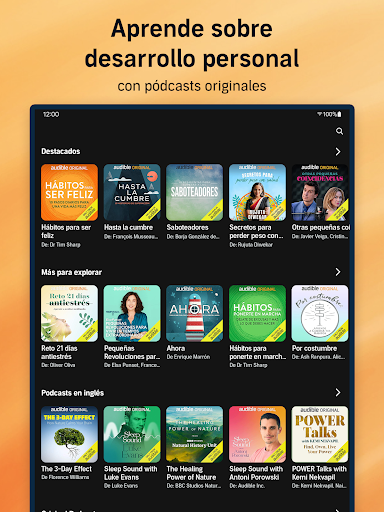Tap title Sleep Sound with Luke Evans
The width and height of the screenshot is (384, 512).
(130, 473)
